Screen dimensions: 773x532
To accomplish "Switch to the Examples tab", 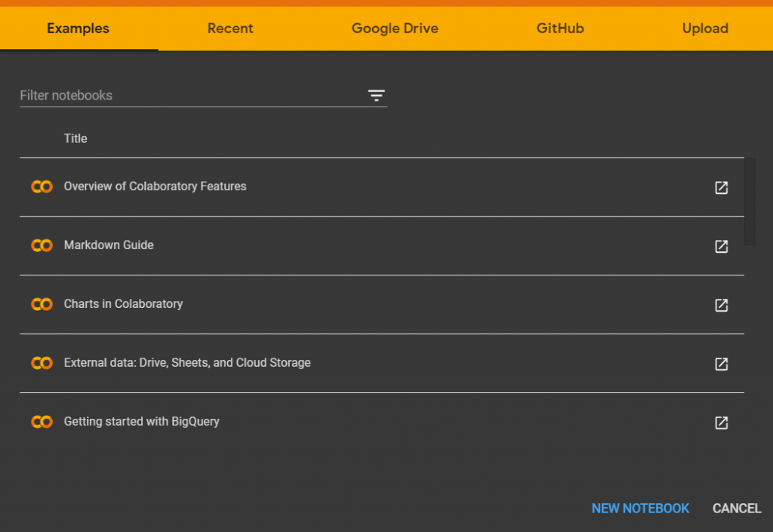I will pyautogui.click(x=78, y=28).
